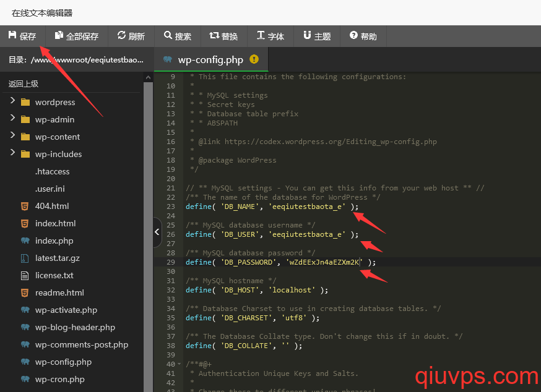Click the text file icon beside license.txt

pos(25,275)
